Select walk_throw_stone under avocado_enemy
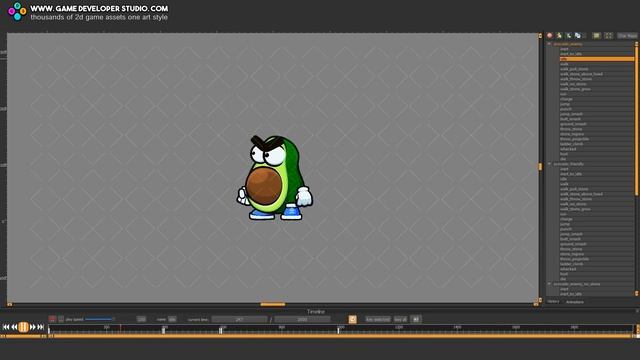The image size is (640, 360). coord(597,79)
